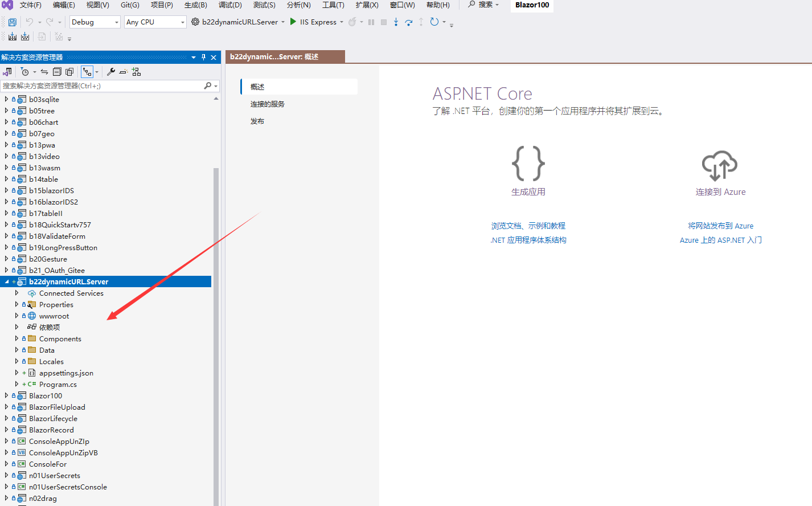This screenshot has height=506, width=812.
Task: Select the b18QuickStartv757 project
Action: (x=60, y=225)
